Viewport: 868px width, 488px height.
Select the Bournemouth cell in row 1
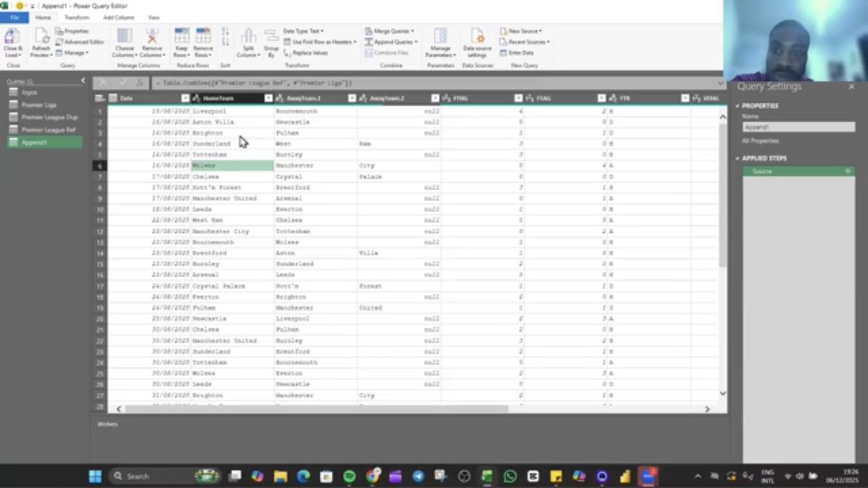[x=315, y=111]
